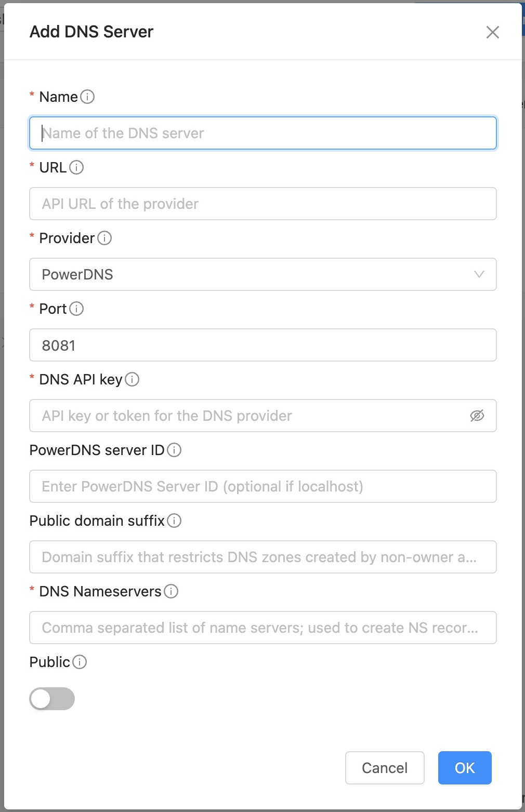Image resolution: width=525 pixels, height=812 pixels.
Task: Toggle the Public switch on
Action: (52, 699)
